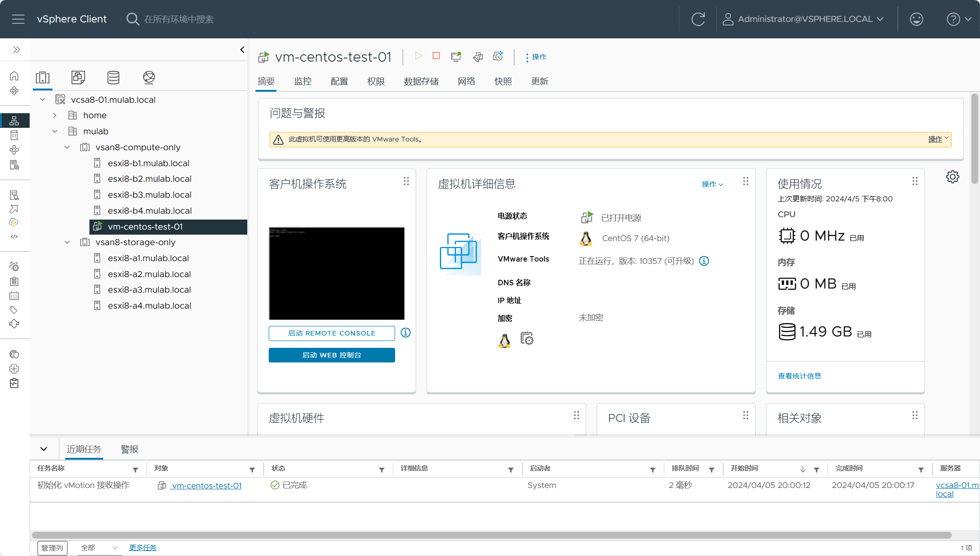Image resolution: width=980 pixels, height=556 pixels.
Task: Collapse the mulab datacenter node
Action: coord(55,131)
